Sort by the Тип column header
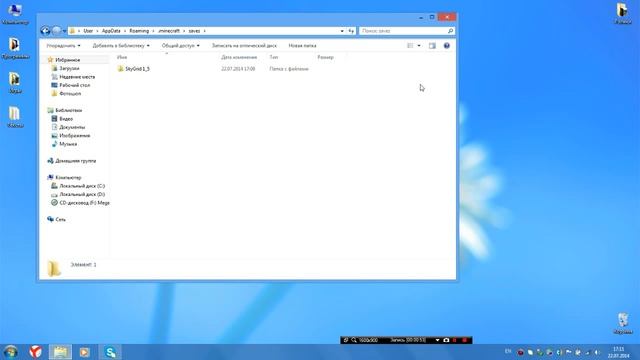This screenshot has height=360, width=640. click(274, 57)
